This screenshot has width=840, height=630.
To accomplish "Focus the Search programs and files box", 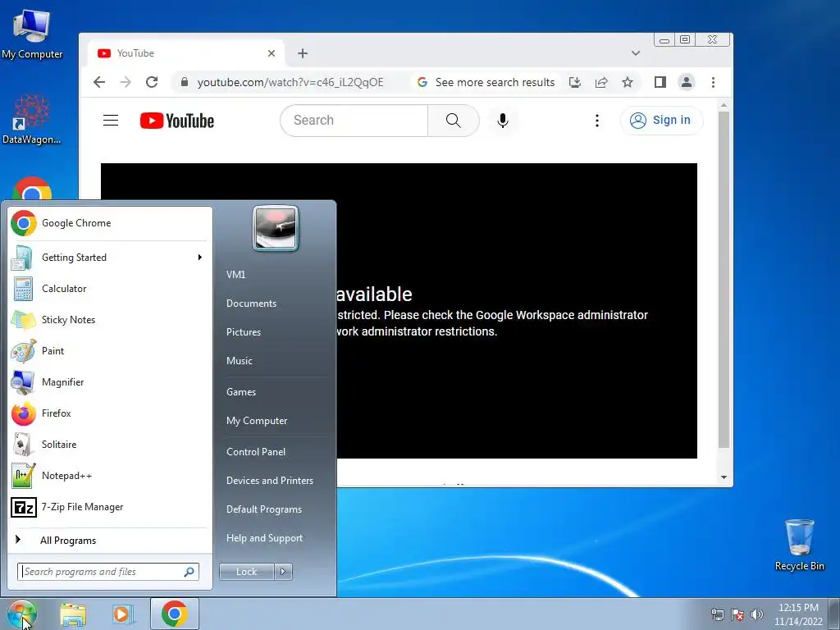I will (x=107, y=572).
